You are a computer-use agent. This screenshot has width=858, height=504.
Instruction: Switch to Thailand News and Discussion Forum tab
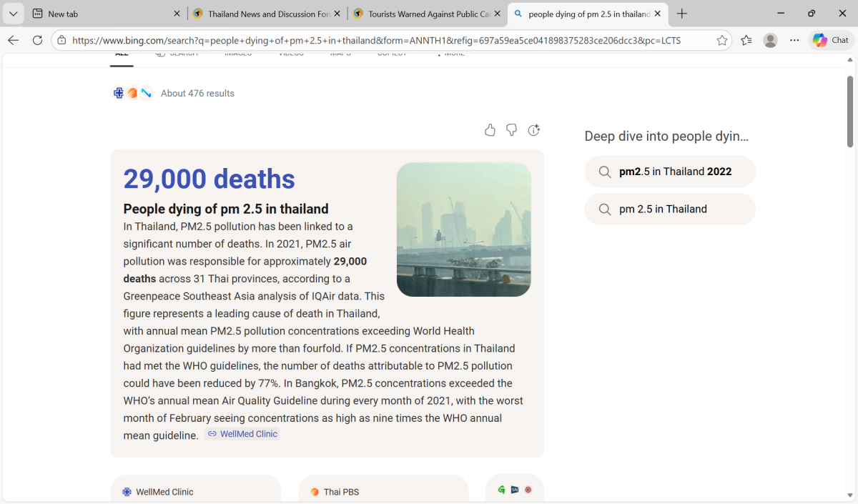pyautogui.click(x=268, y=14)
